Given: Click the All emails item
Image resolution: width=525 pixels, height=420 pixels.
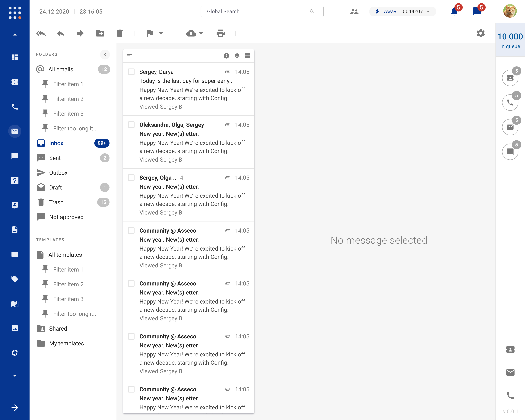Looking at the screenshot, I should coord(61,69).
